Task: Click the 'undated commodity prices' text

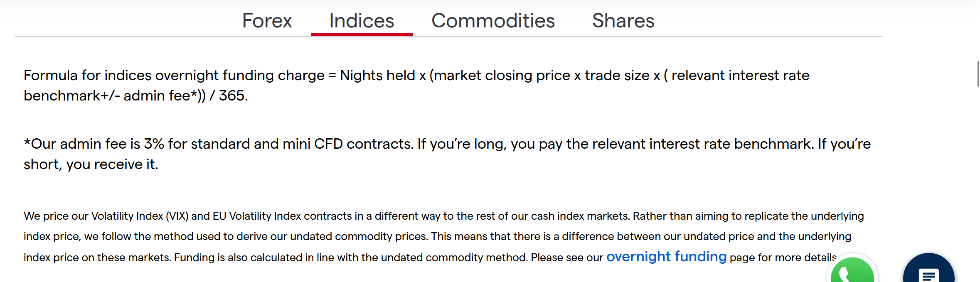Action: 359,237
